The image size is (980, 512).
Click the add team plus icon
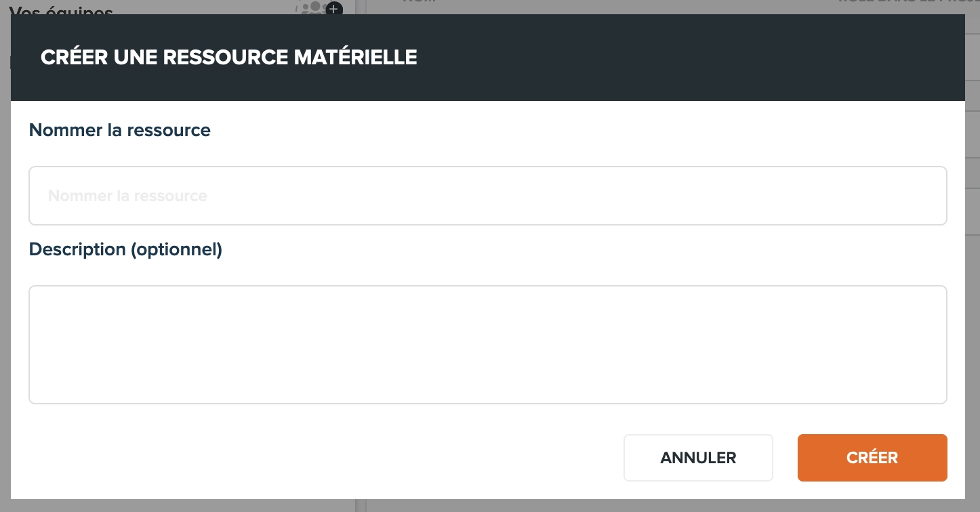point(334,9)
